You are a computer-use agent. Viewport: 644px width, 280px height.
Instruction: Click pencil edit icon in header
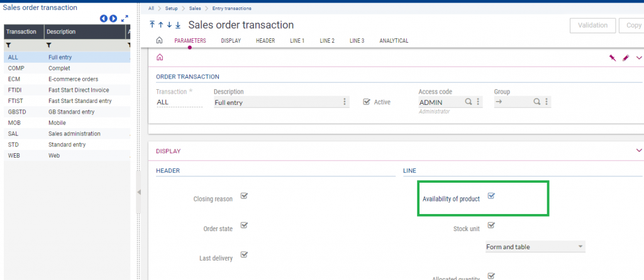coord(626,58)
